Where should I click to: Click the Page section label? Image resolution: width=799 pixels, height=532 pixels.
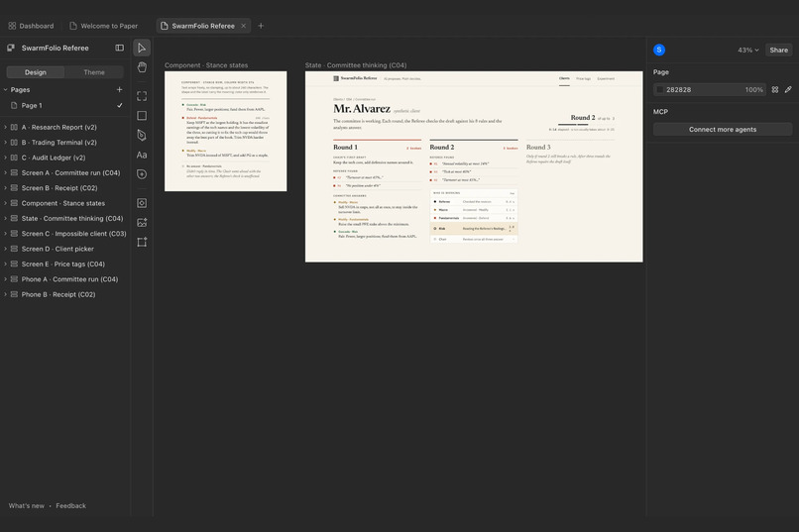[x=661, y=72]
